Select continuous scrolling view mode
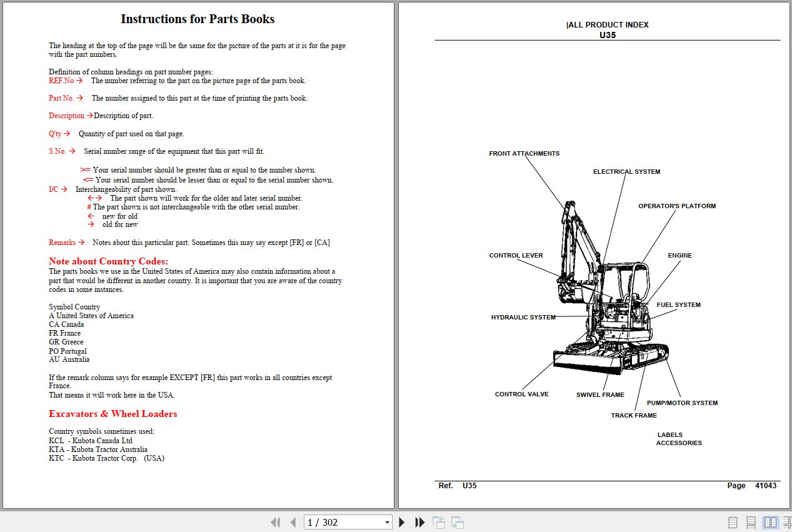The width and height of the screenshot is (792, 532). pos(749,522)
